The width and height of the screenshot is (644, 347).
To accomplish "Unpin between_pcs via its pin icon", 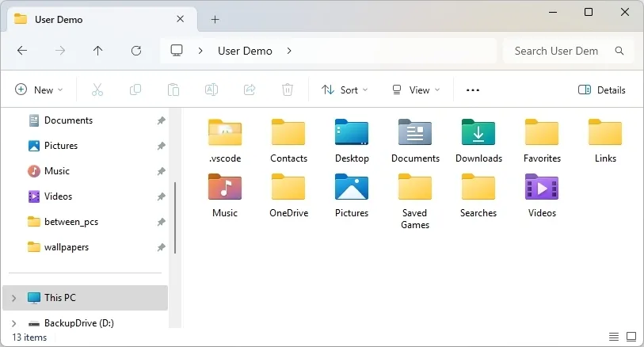I will 162,222.
